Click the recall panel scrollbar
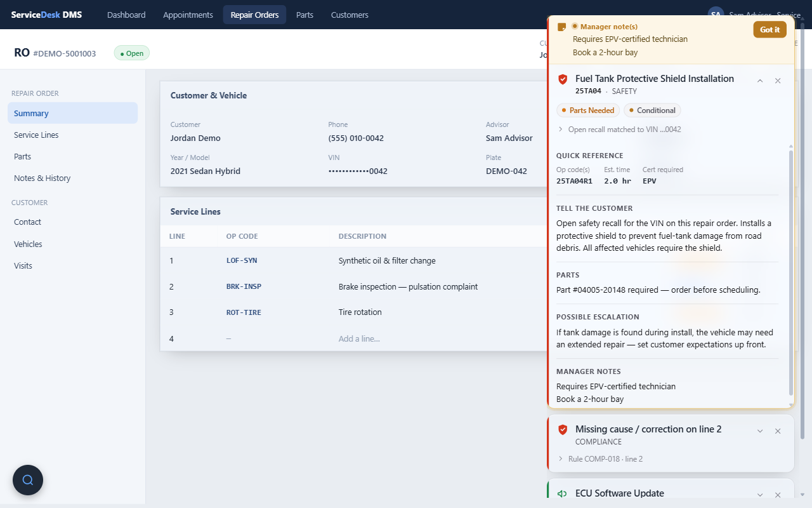The image size is (812, 508). 790,272
